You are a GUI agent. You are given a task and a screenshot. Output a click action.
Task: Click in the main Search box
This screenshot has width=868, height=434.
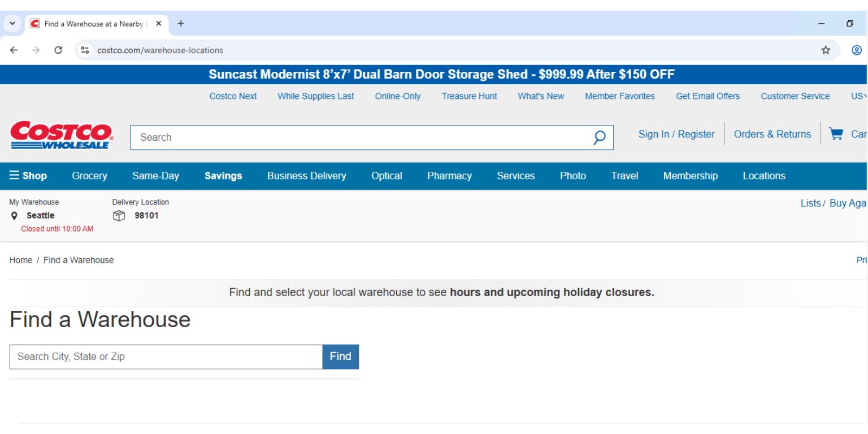pyautogui.click(x=362, y=137)
